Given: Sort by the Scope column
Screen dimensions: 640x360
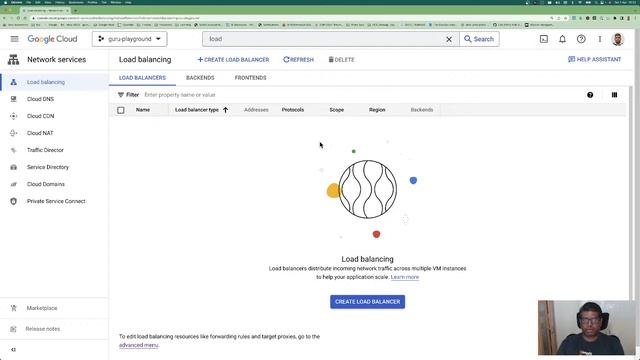Looking at the screenshot, I should tap(337, 110).
